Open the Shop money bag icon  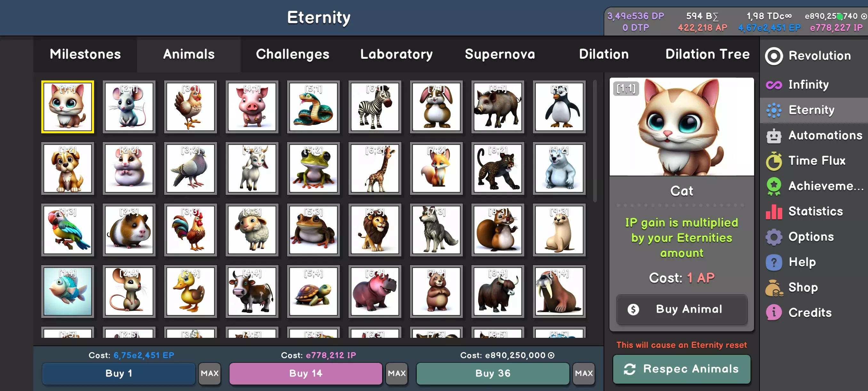(774, 287)
